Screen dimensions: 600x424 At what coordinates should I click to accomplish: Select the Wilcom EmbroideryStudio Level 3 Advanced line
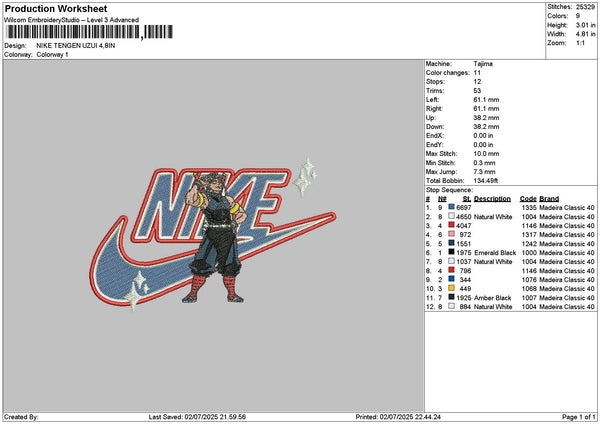tap(72, 20)
